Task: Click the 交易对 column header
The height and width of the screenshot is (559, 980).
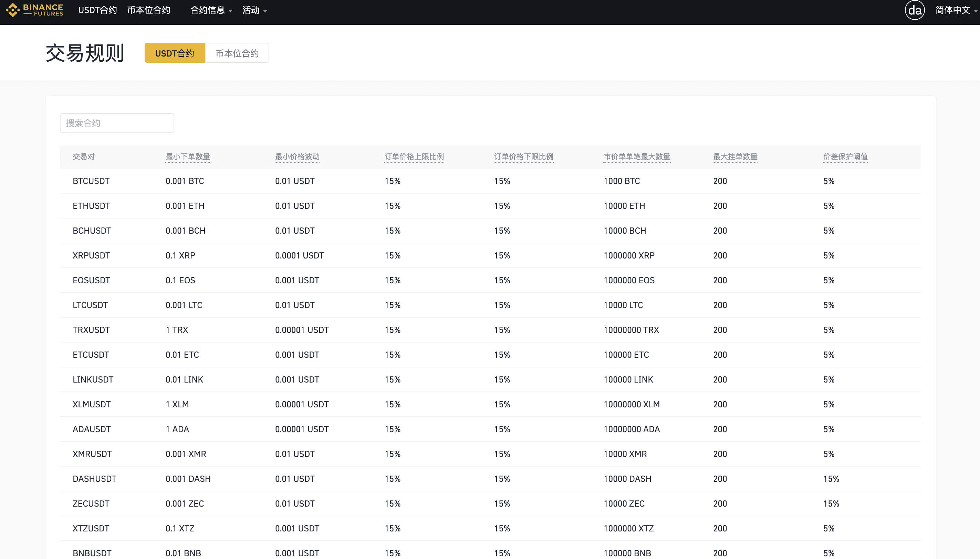Action: pos(84,157)
